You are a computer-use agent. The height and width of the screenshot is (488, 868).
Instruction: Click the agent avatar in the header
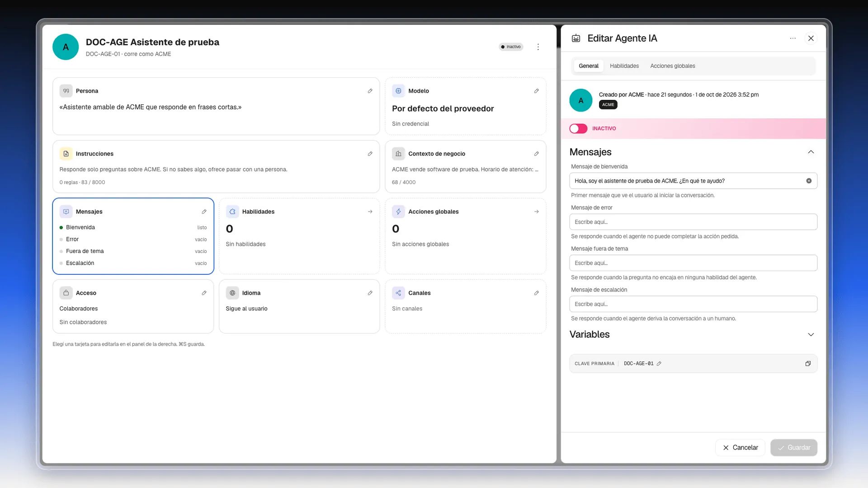[x=66, y=47]
